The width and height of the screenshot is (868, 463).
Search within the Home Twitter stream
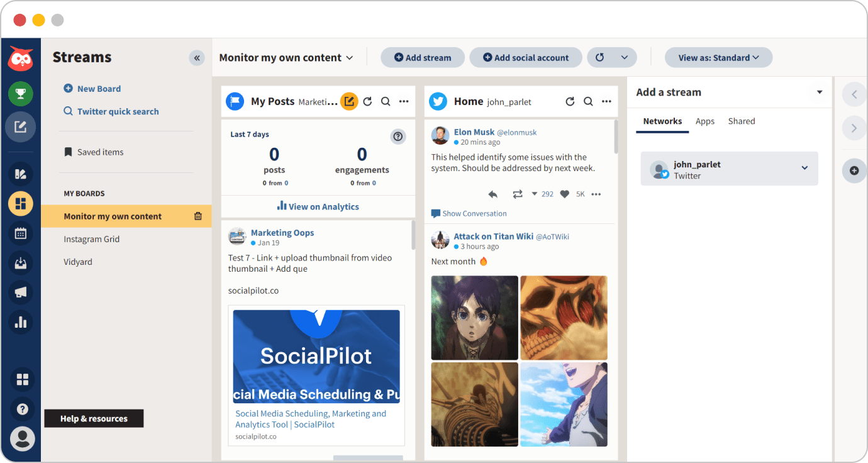(588, 101)
